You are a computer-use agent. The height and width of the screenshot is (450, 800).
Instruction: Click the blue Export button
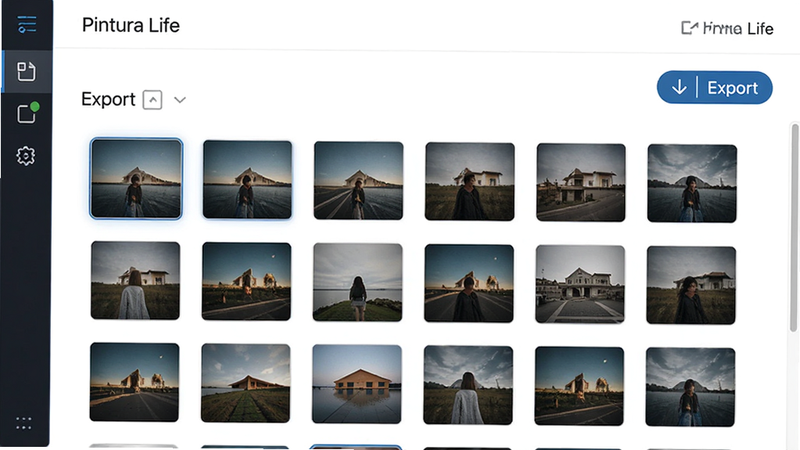coord(714,88)
